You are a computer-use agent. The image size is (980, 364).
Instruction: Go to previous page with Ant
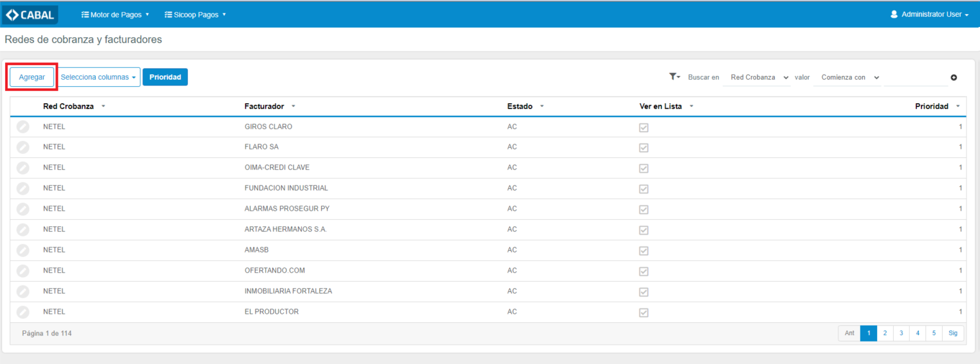849,333
